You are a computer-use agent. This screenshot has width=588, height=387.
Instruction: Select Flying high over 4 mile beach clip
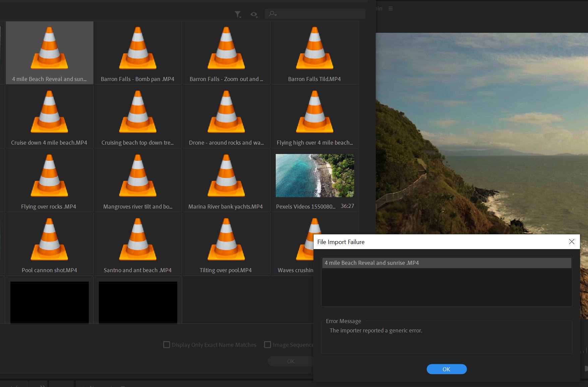tap(315, 116)
